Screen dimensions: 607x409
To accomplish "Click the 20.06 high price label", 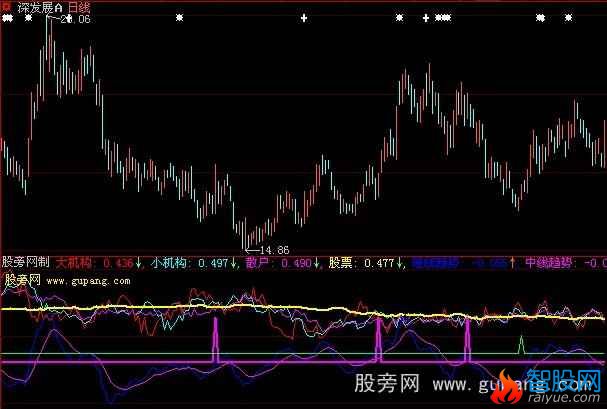I will (x=75, y=19).
